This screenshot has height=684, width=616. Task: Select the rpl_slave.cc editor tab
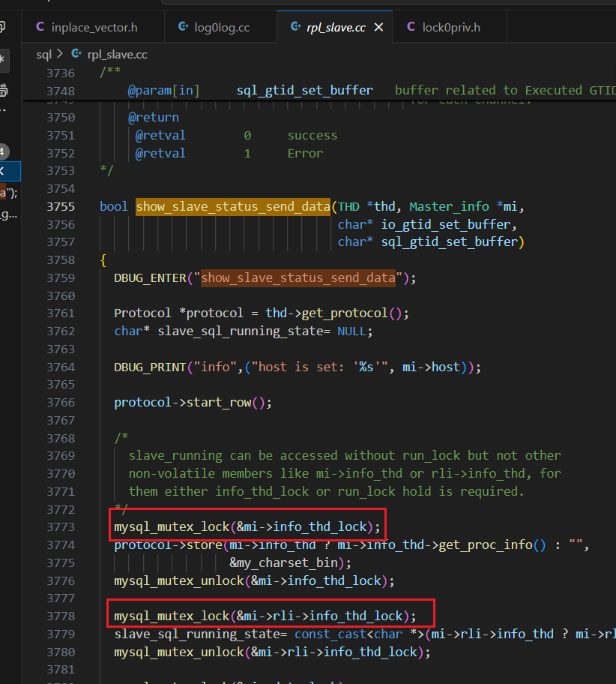click(x=334, y=28)
